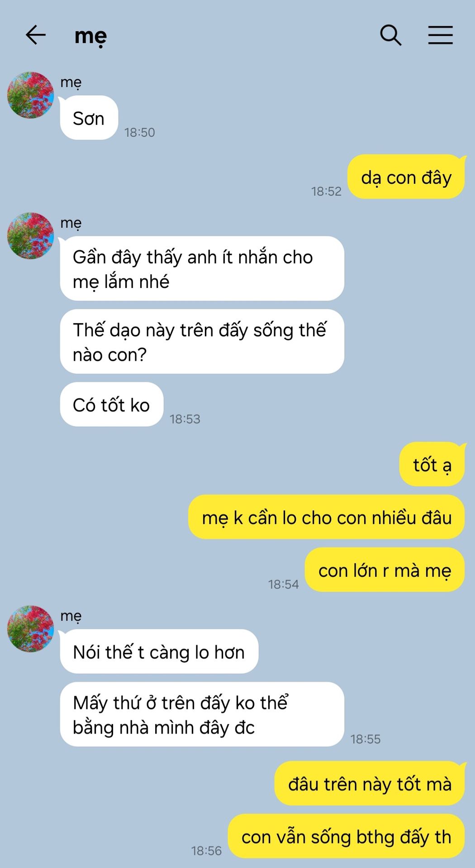This screenshot has width=475, height=868.
Task: Tap mẹ's avatar beside the Sơn message
Action: point(30,95)
